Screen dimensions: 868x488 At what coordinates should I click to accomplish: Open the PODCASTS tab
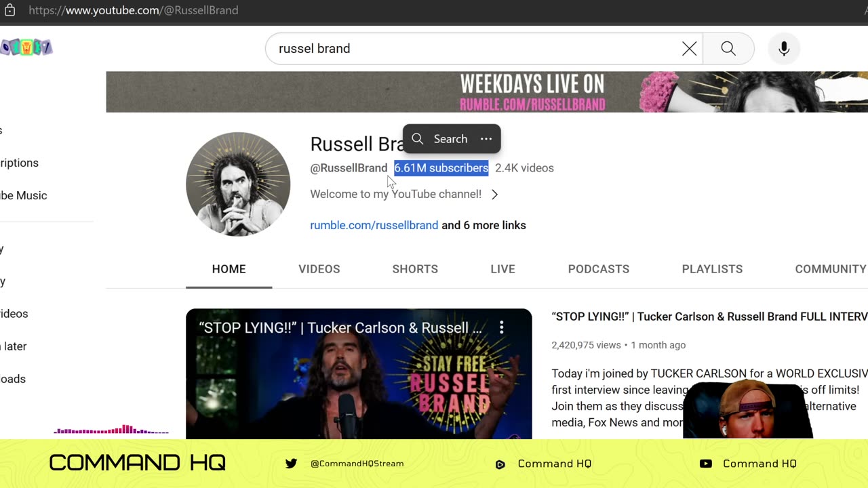coord(599,269)
